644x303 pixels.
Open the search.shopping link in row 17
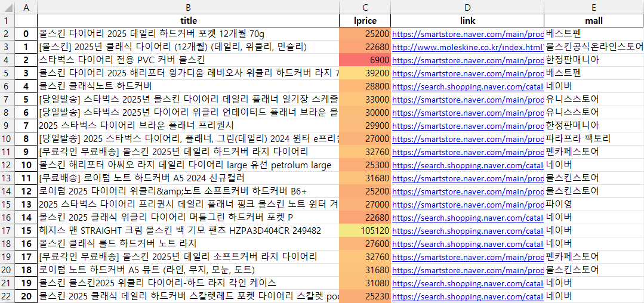point(468,231)
